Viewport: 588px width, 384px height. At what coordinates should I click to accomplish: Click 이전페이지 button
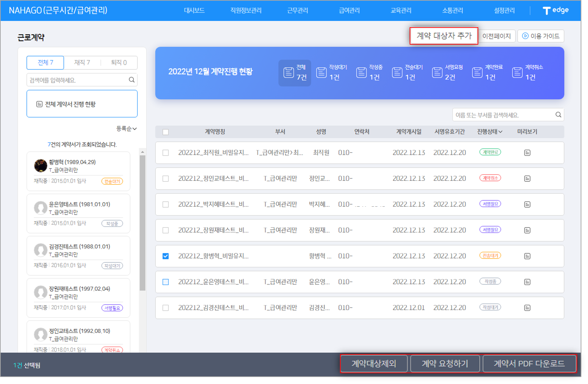pos(496,36)
